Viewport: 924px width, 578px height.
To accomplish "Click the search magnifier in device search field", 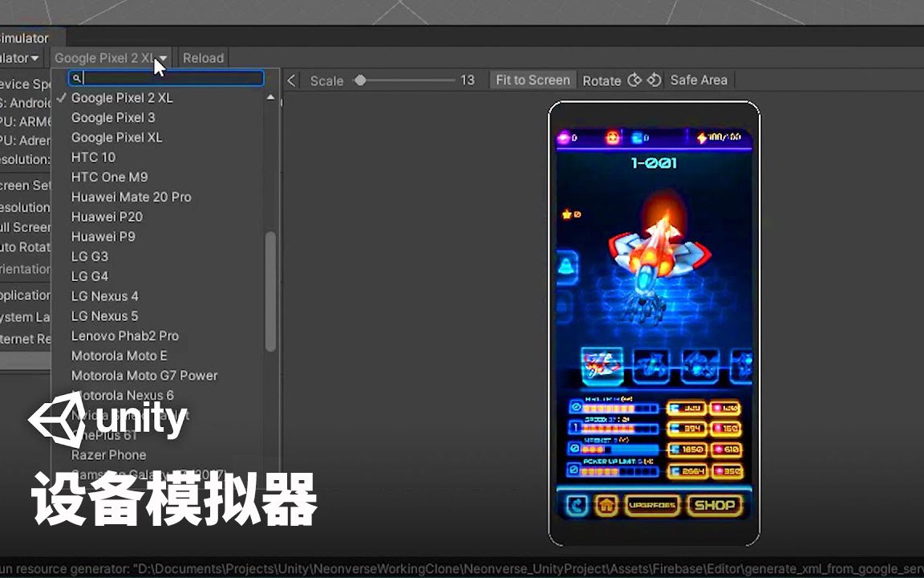I will pos(76,78).
